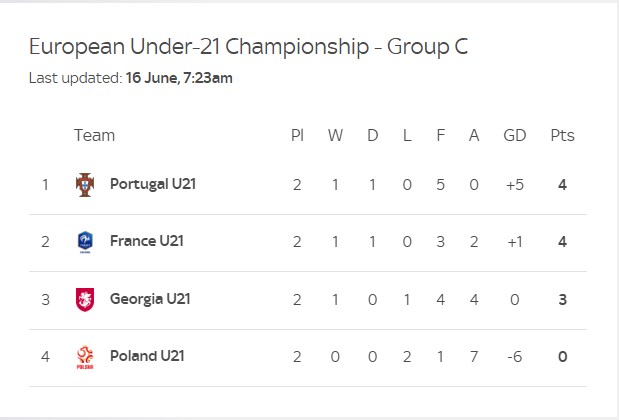This screenshot has height=420, width=619.
Task: Click the GD column header
Action: (514, 135)
